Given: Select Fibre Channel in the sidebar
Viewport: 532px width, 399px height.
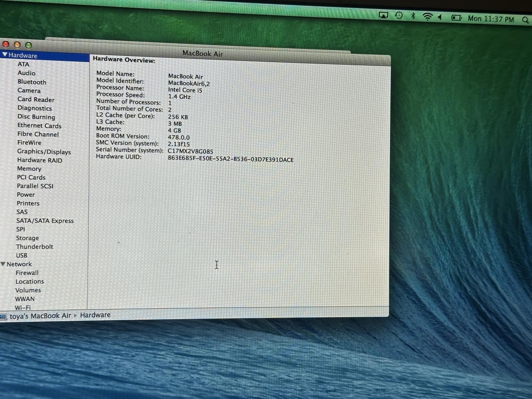Looking at the screenshot, I should [38, 134].
